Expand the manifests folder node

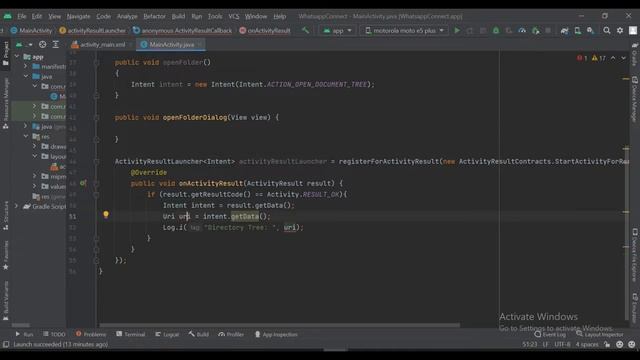click(x=26, y=66)
